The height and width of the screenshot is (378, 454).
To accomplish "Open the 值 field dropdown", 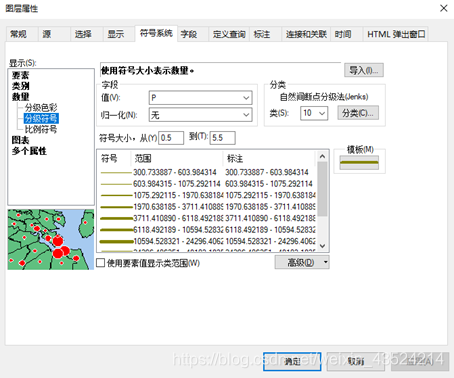I will 200,98.
